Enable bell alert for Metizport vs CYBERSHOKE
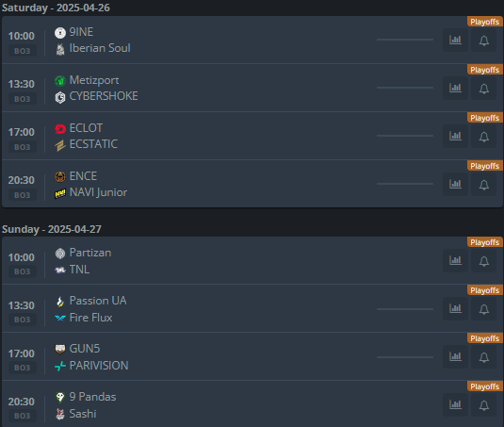 [x=484, y=88]
